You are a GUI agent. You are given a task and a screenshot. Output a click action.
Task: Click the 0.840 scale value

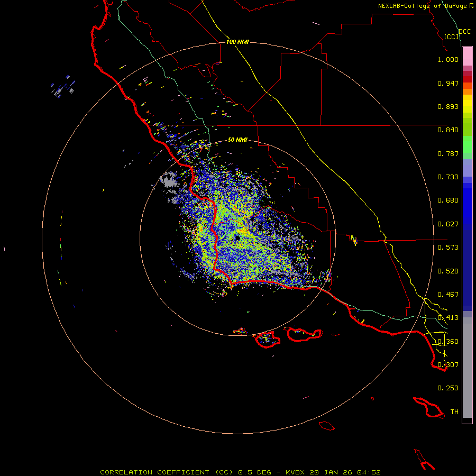pos(448,130)
